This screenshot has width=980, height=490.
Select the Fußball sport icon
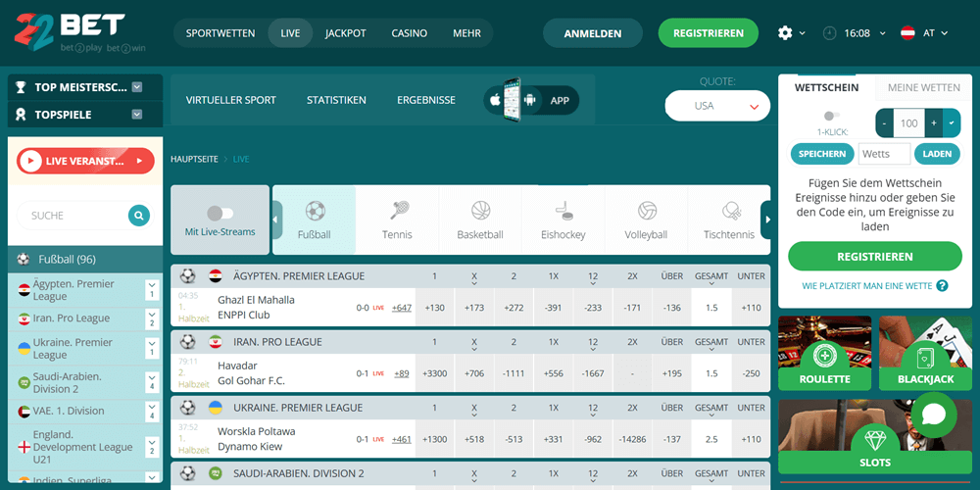point(315,211)
